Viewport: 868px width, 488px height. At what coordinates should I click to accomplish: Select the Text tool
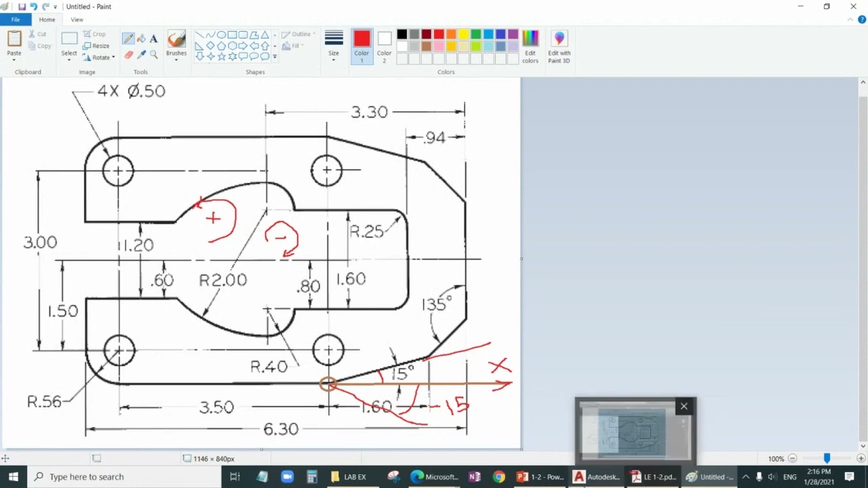pyautogui.click(x=154, y=39)
